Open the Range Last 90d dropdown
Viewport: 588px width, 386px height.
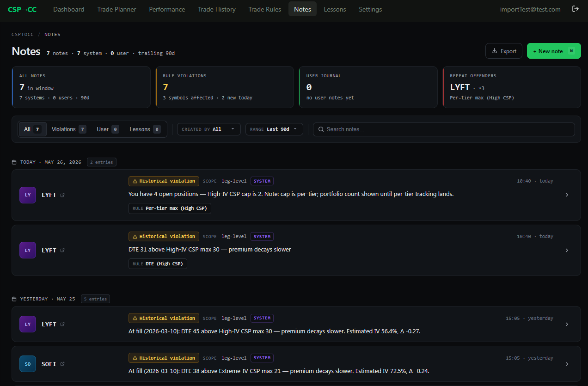[x=274, y=129]
